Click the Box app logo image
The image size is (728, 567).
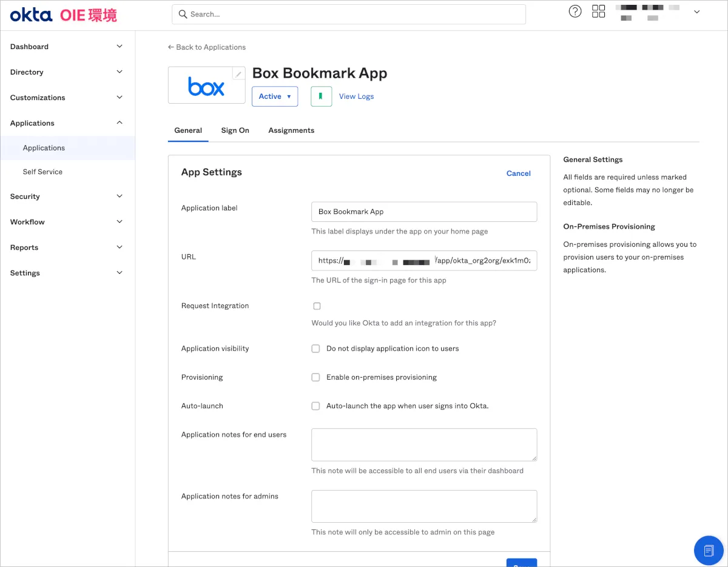click(206, 86)
